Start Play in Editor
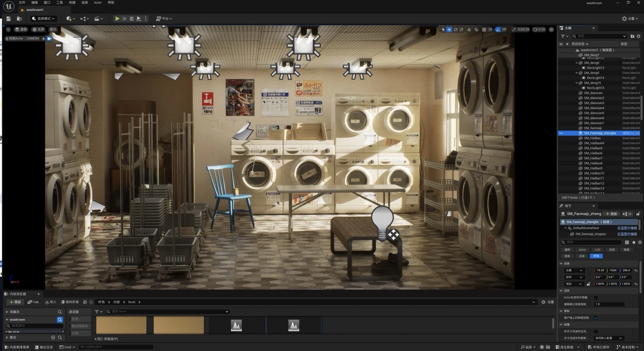This screenshot has height=351, width=644. pyautogui.click(x=117, y=19)
